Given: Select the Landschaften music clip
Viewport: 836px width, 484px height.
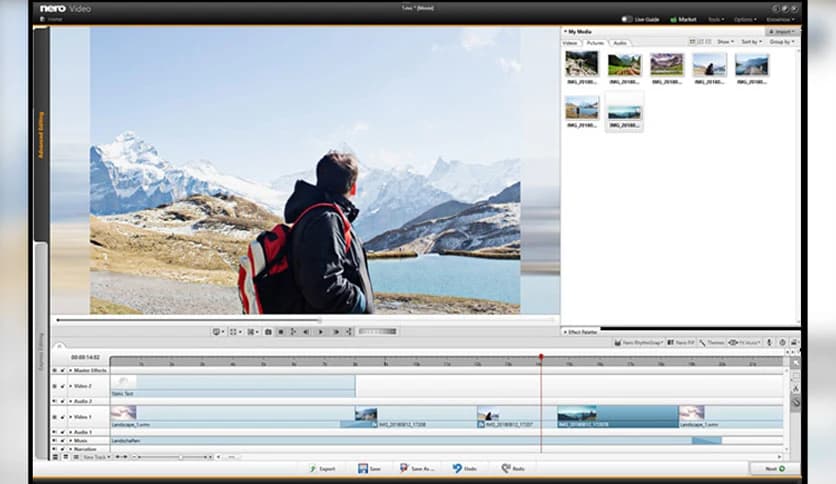Looking at the screenshot, I should tap(416, 440).
